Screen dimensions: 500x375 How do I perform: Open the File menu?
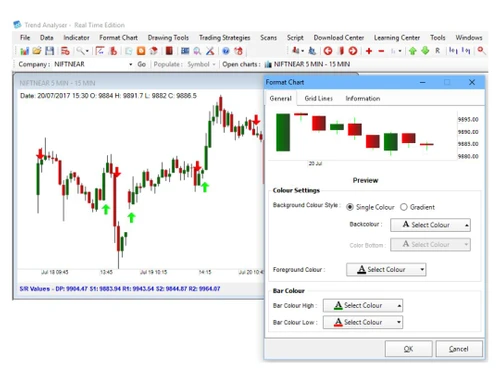pyautogui.click(x=25, y=38)
